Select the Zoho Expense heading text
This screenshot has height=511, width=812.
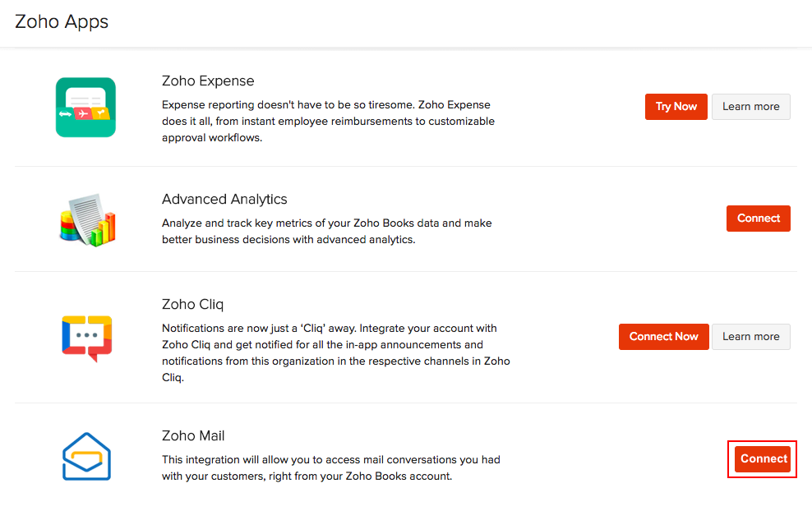tap(208, 81)
